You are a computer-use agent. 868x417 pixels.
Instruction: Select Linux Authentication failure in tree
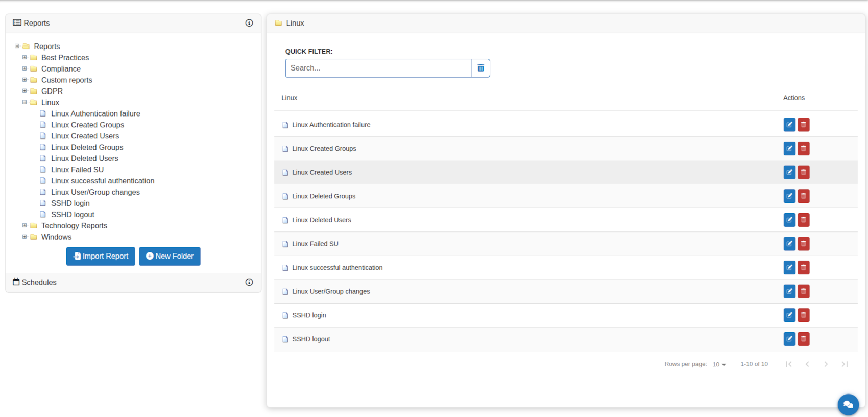95,113
